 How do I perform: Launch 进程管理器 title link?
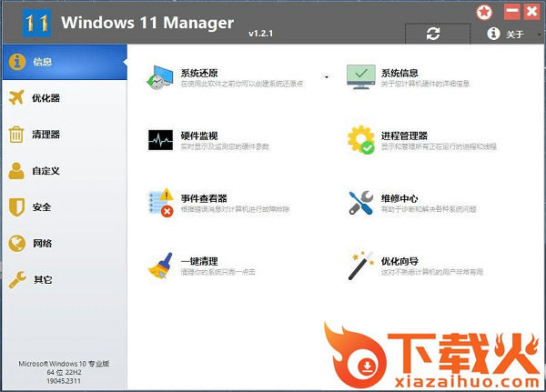coord(404,136)
